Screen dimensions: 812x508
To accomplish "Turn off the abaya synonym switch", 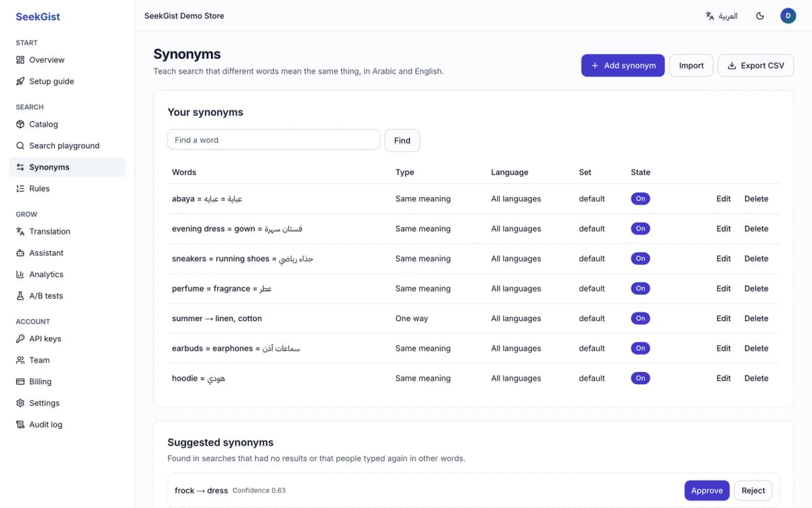I will coord(640,198).
